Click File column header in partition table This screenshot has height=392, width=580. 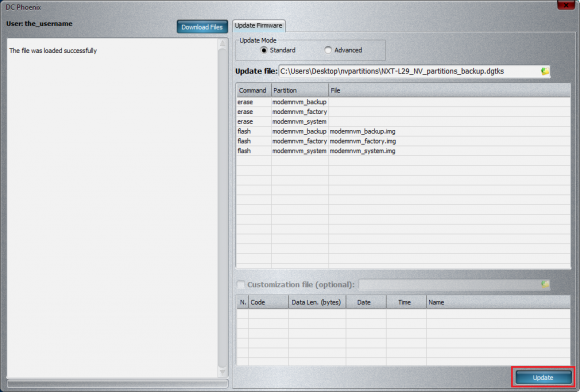[449, 90]
